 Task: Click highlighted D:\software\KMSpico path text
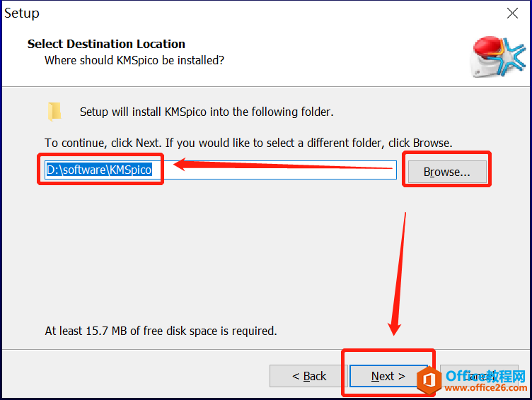(x=99, y=170)
